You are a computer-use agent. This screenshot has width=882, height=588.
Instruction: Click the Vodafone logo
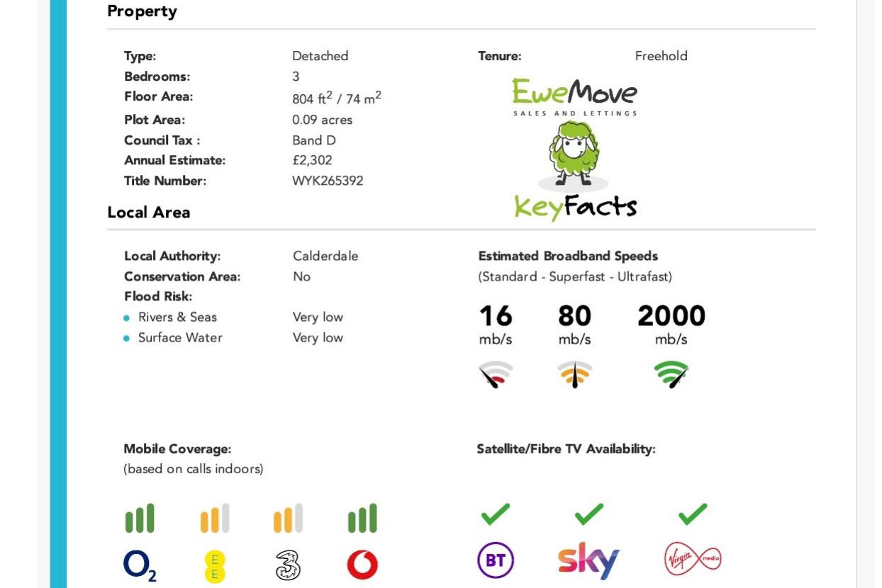(362, 565)
